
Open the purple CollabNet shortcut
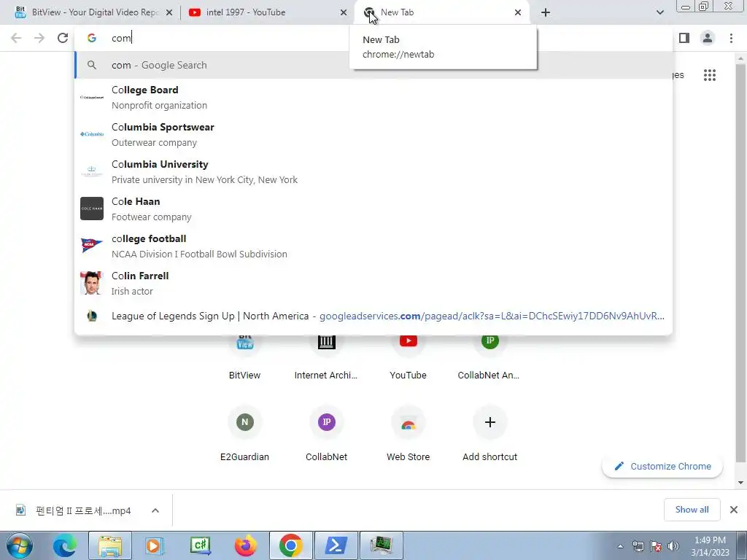[x=326, y=432]
